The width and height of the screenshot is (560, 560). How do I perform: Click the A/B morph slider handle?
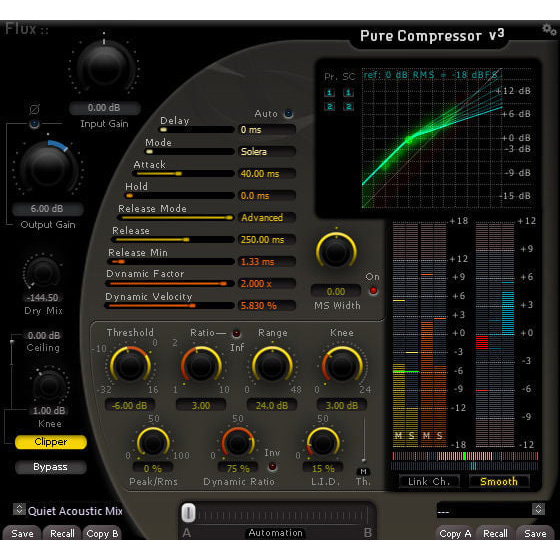pyautogui.click(x=188, y=513)
